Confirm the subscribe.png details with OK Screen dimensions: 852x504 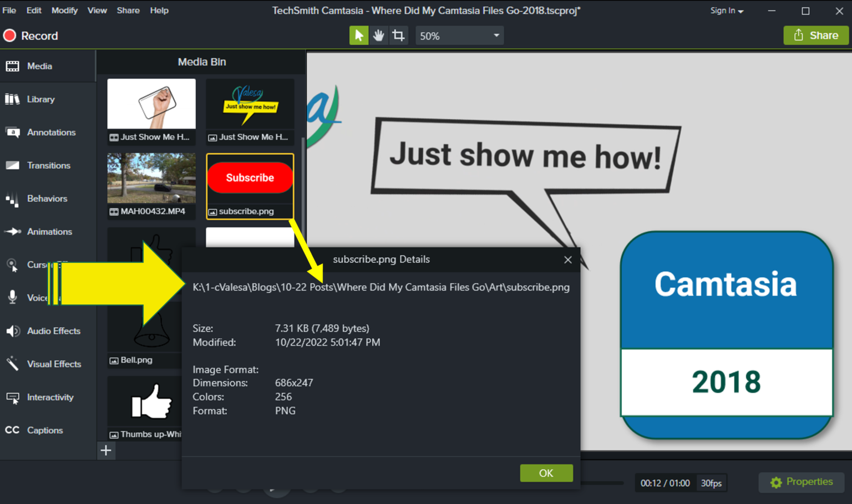coord(546,473)
